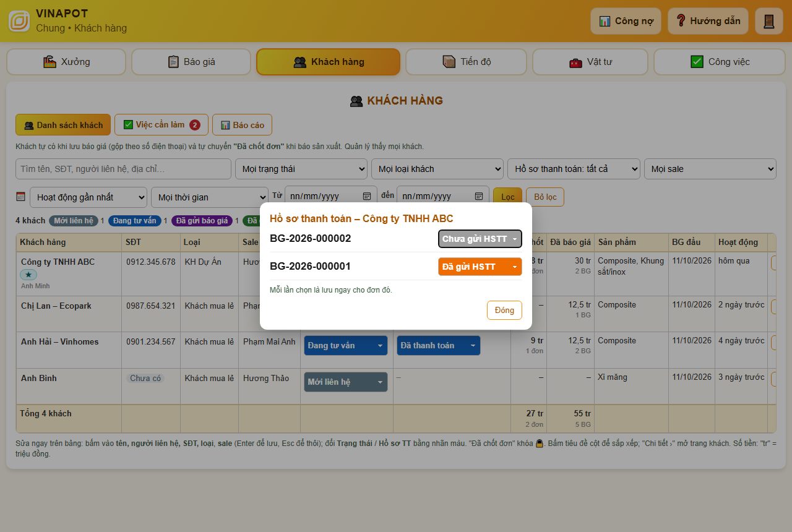Expand the Chưa gửi HSTT dropdown for BG-2026-000002
Viewport: 792px width, 532px height.
click(x=480, y=239)
